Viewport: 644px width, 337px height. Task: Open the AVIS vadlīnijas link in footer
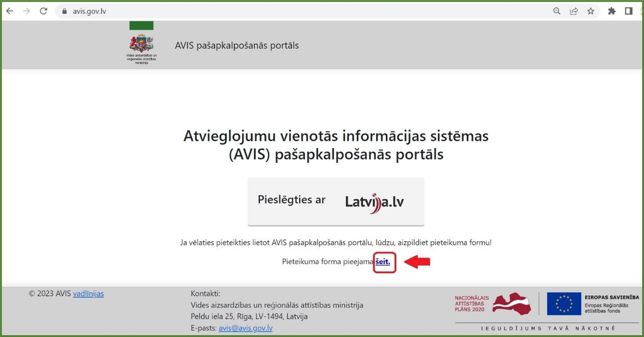(88, 293)
